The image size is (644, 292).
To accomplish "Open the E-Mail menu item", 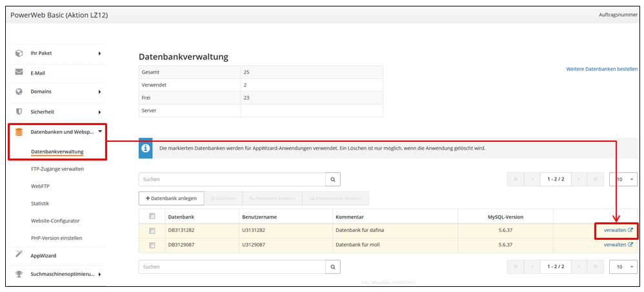I will (x=38, y=73).
